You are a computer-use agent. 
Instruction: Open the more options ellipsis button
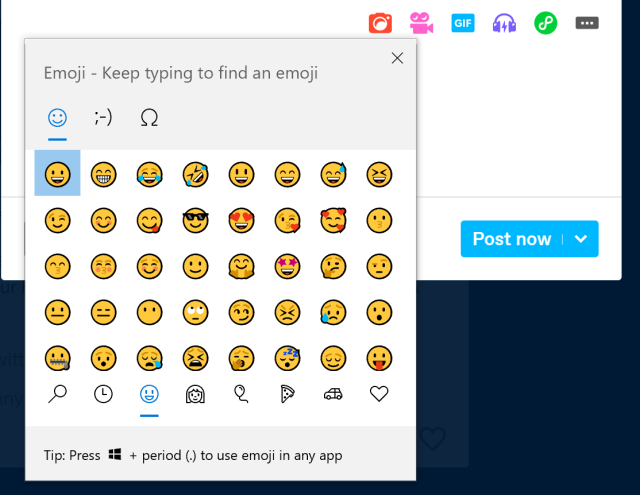[587, 22]
